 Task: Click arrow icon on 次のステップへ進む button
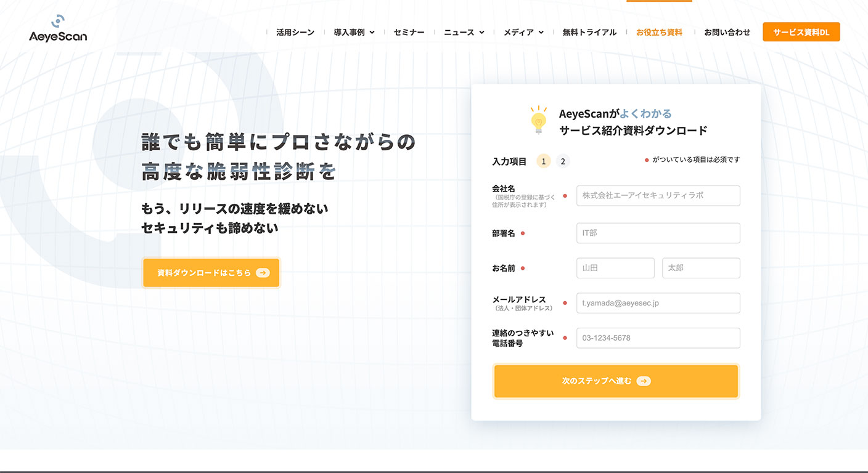tap(644, 381)
